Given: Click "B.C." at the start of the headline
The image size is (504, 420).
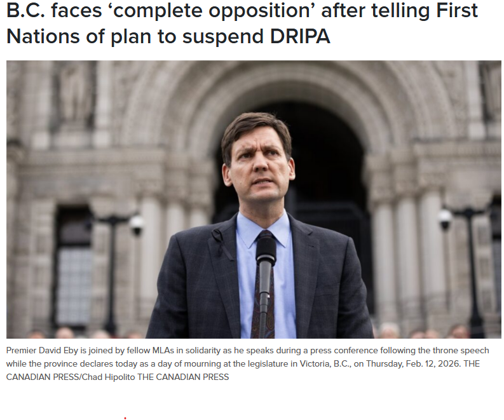Looking at the screenshot, I should [x=26, y=10].
